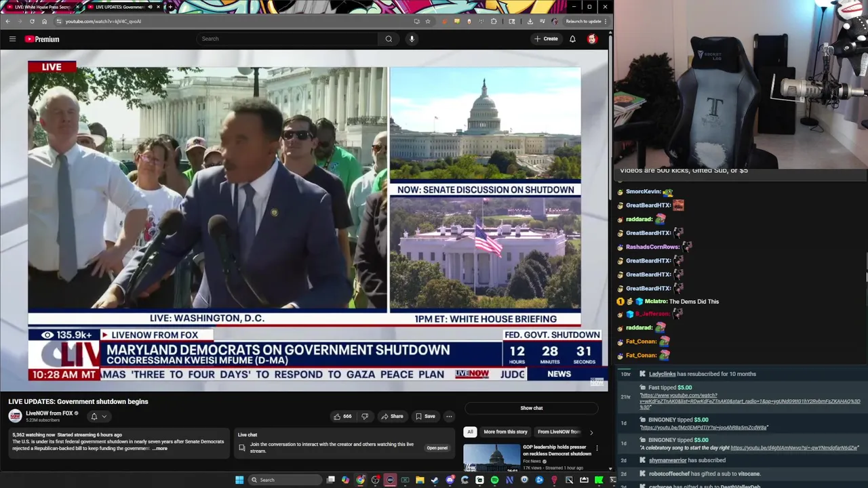The width and height of the screenshot is (868, 488).
Task: Open options menu for GOP leadership video
Action: pyautogui.click(x=597, y=448)
